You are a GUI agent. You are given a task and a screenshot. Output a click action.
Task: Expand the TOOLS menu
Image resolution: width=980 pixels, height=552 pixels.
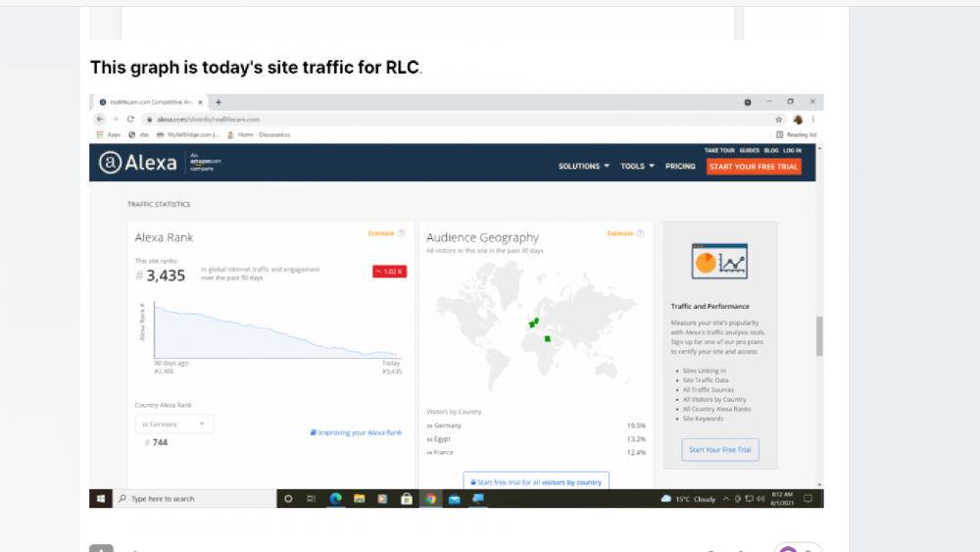click(x=637, y=167)
